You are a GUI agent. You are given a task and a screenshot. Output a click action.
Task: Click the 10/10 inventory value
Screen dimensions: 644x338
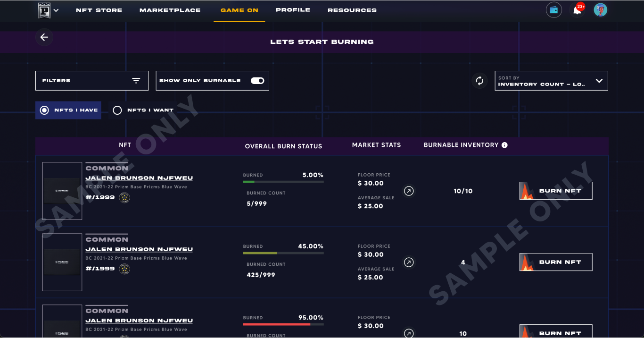(463, 191)
